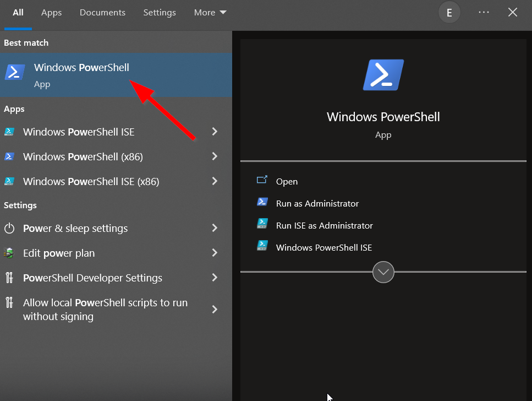Click the Power & sleep settings icon
The width and height of the screenshot is (532, 401).
click(x=9, y=228)
